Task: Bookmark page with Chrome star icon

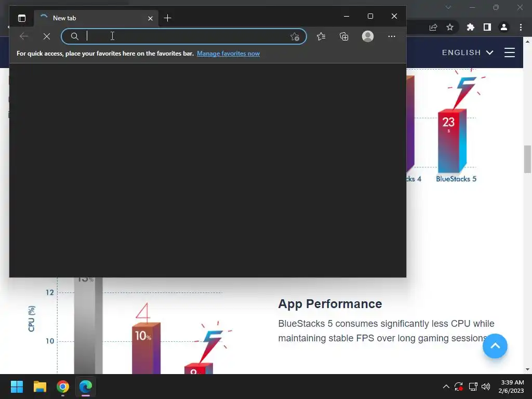Action: [x=450, y=27]
